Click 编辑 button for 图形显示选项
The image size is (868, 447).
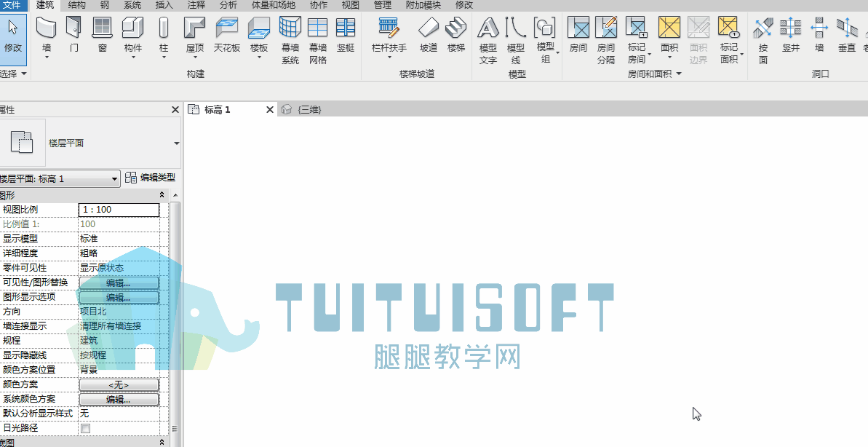tap(119, 297)
